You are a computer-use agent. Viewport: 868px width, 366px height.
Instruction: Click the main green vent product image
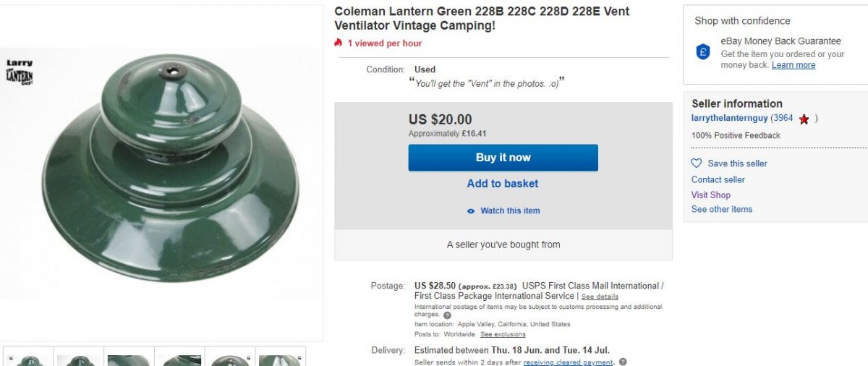[170, 174]
